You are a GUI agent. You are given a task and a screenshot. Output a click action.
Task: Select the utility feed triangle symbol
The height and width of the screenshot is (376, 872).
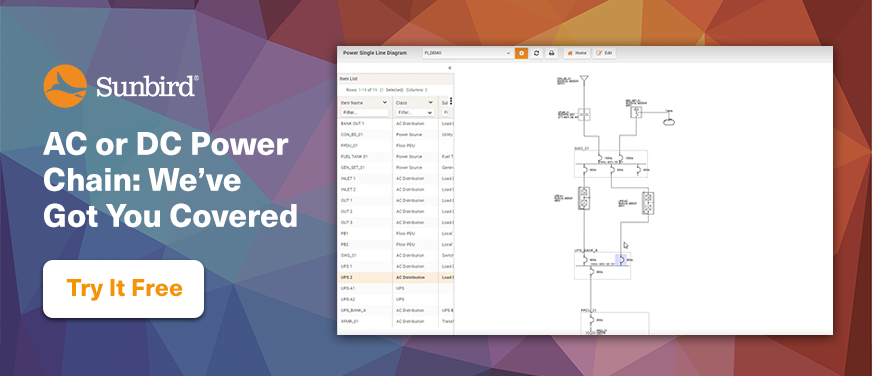[x=583, y=79]
